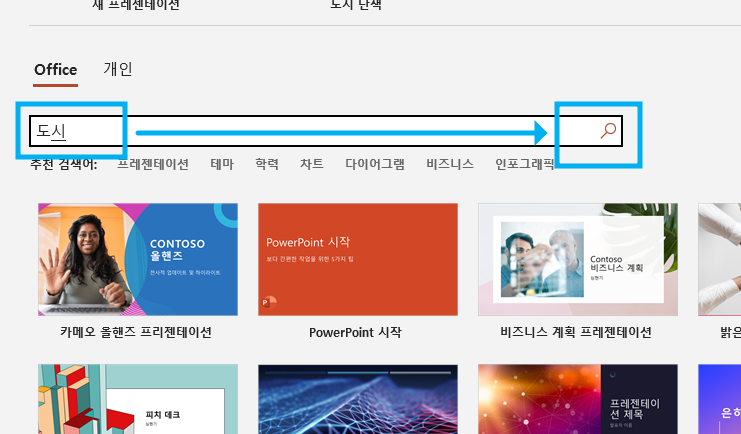Click the 카메오 올핸즈 프레젠테이션 label
This screenshot has height=434, width=741.
pos(136,332)
